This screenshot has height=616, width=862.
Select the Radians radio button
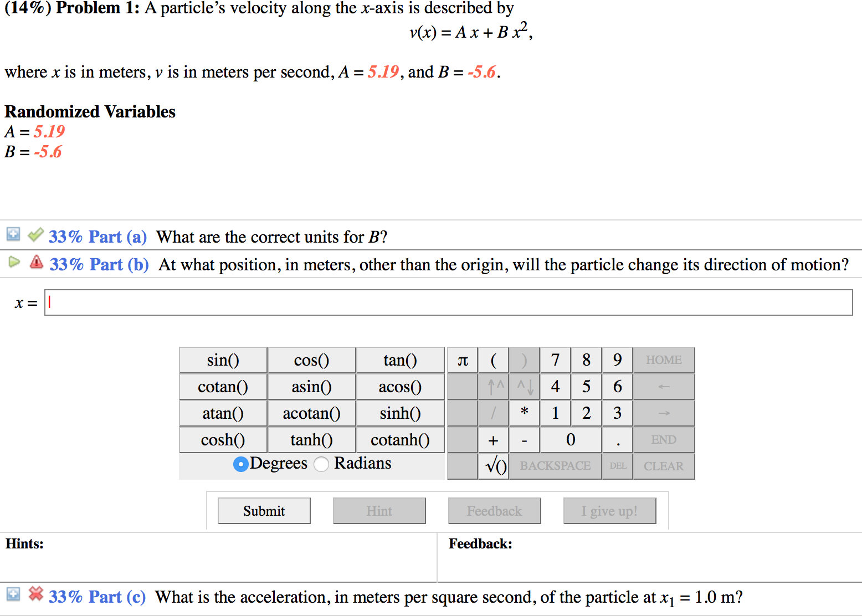point(321,464)
